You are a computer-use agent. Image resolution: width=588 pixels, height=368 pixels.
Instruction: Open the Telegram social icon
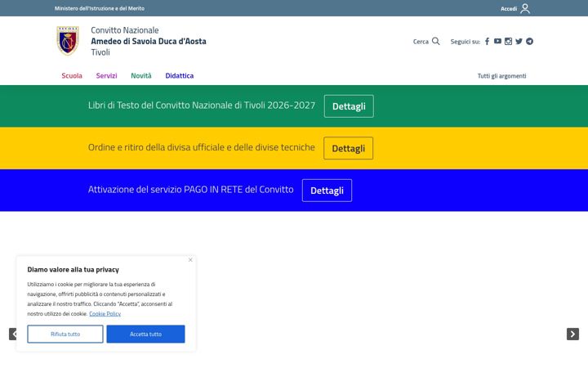[x=529, y=42]
